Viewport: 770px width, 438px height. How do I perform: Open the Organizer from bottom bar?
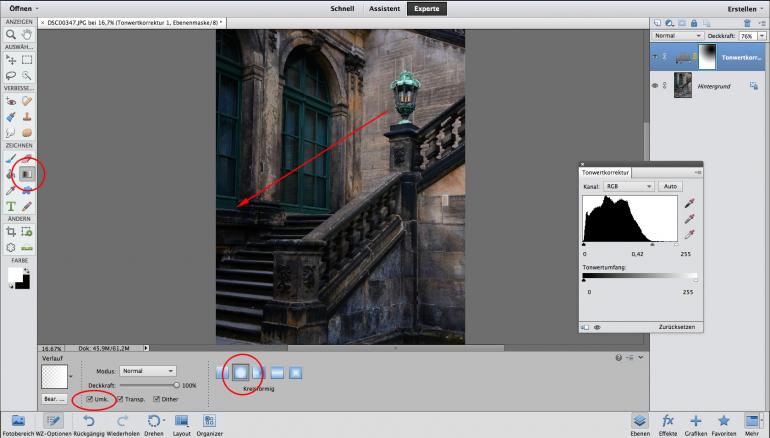[x=210, y=425]
